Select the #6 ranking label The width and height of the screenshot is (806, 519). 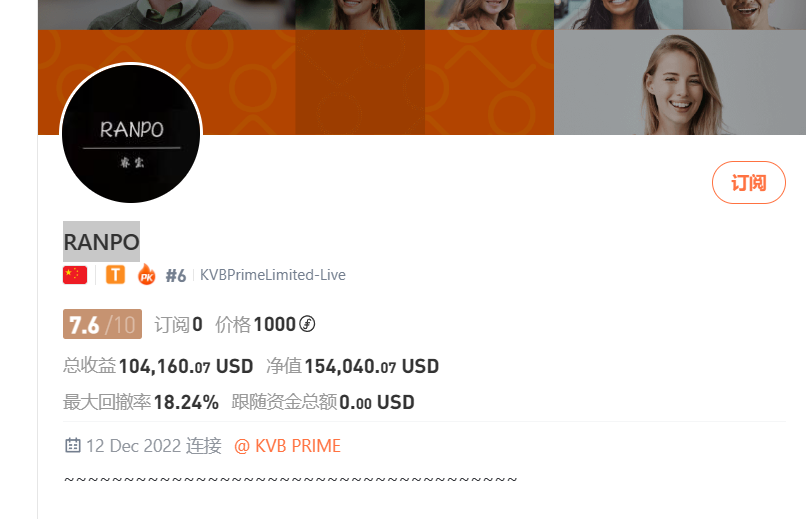175,276
